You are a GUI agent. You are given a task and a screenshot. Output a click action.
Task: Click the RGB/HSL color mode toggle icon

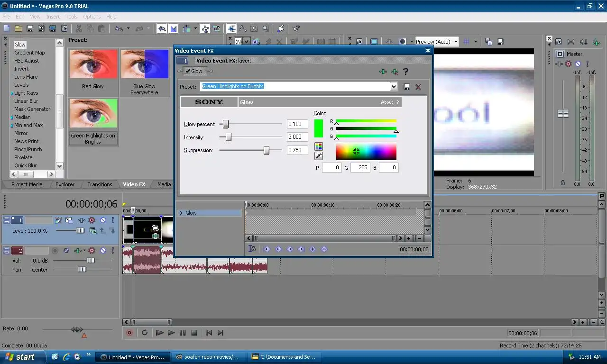319,146
